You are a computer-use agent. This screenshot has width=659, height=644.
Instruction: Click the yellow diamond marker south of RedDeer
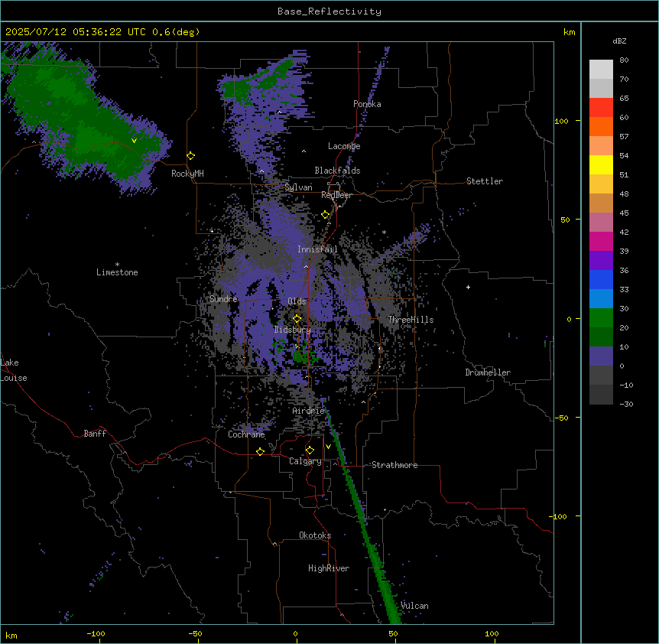(326, 215)
